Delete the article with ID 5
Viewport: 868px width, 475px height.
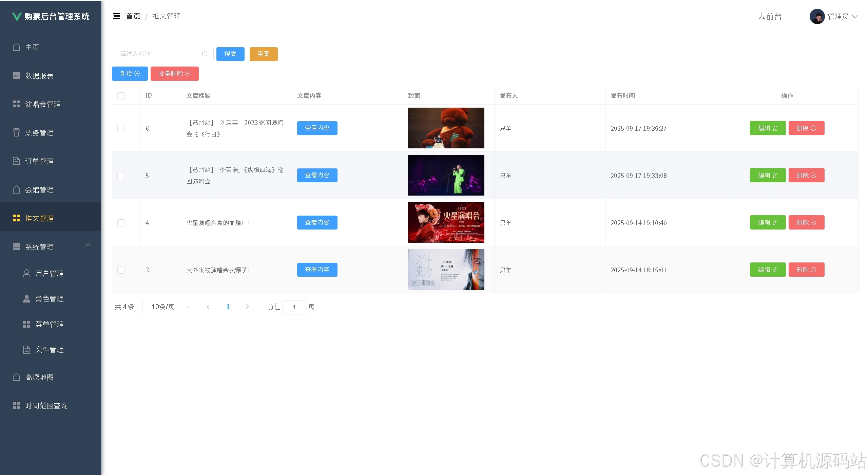[806, 175]
